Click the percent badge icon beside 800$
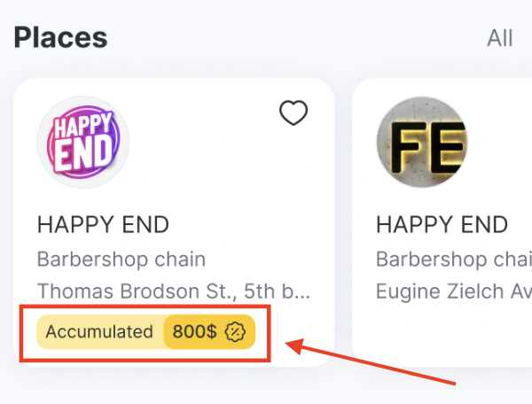The image size is (532, 404). (235, 332)
